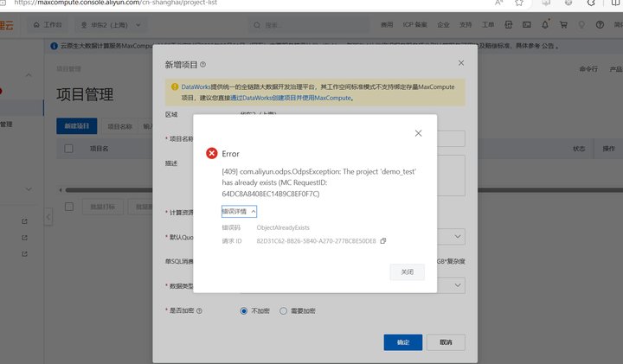Open the 公告 link in announcement bar
This screenshot has height=364, width=623.
click(x=548, y=46)
